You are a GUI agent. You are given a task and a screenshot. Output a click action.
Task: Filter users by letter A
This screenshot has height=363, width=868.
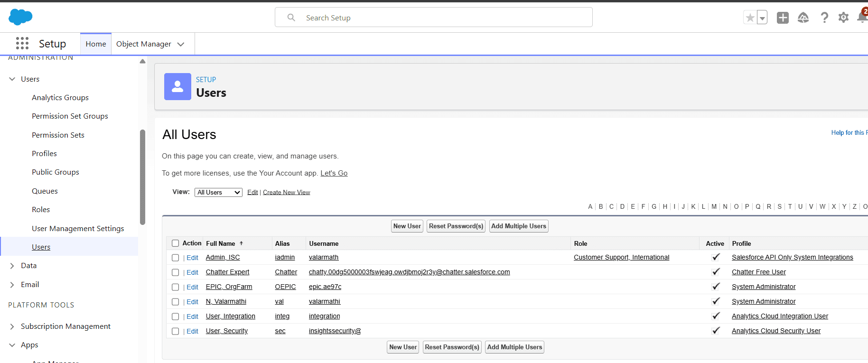point(590,206)
